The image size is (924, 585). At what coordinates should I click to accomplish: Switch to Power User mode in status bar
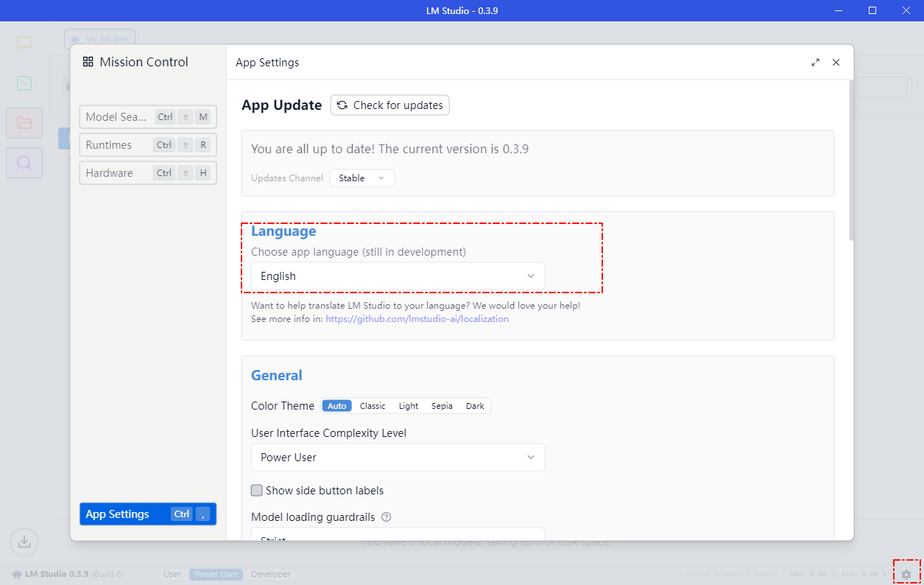pos(216,574)
